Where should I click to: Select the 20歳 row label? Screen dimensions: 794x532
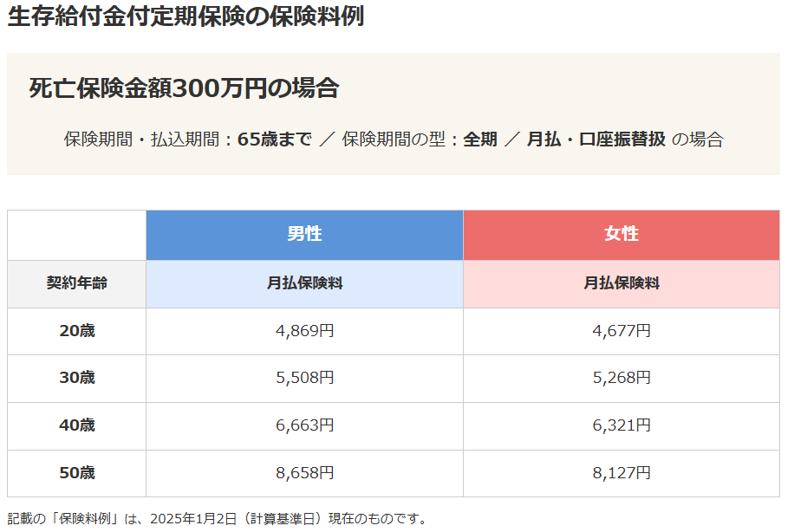pyautogui.click(x=77, y=330)
